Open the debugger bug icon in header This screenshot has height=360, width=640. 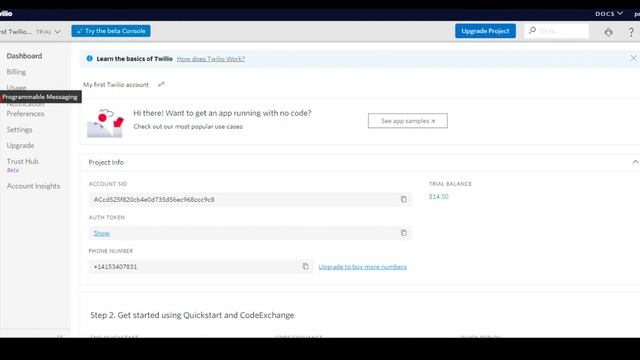(x=608, y=32)
